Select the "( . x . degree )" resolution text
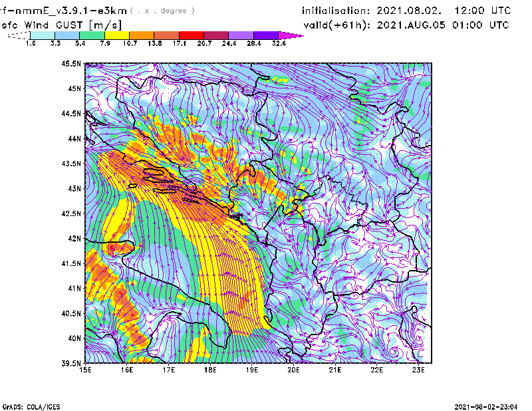 click(163, 11)
